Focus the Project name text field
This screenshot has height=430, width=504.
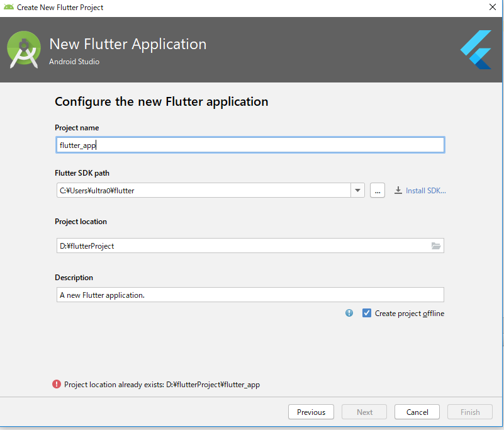pyautogui.click(x=250, y=145)
